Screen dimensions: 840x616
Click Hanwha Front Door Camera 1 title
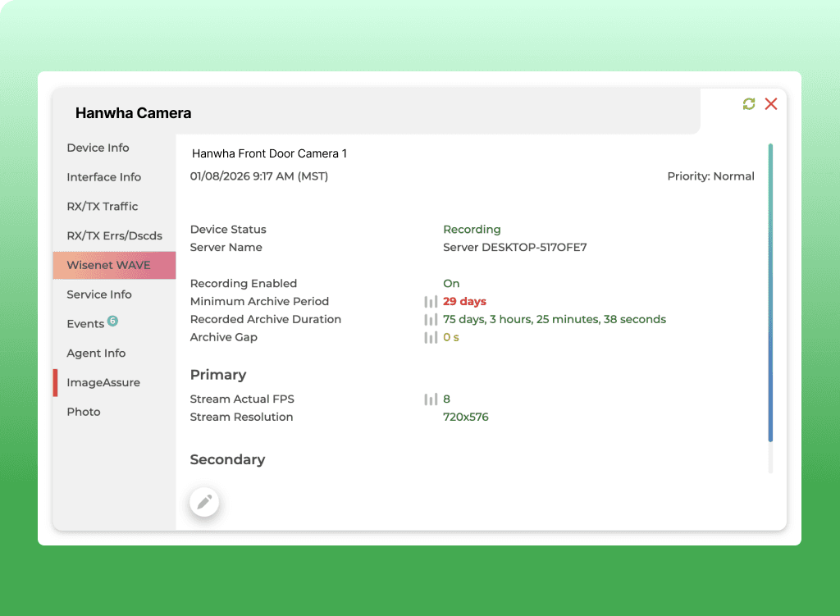click(x=269, y=153)
